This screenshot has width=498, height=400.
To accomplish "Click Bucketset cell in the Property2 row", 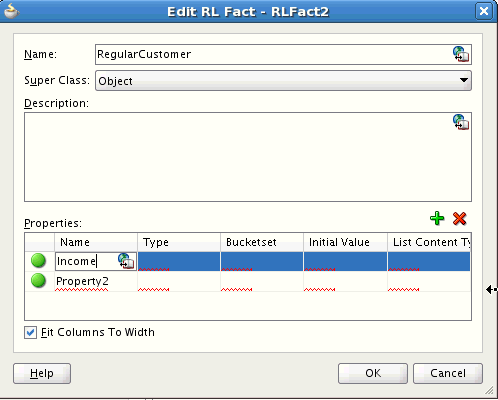I will 262,281.
